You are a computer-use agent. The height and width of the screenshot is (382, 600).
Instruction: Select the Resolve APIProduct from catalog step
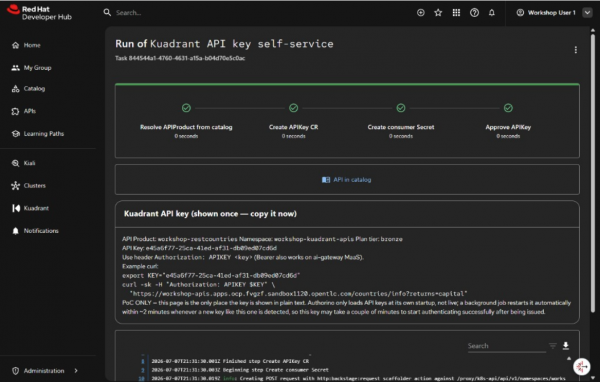coord(186,127)
